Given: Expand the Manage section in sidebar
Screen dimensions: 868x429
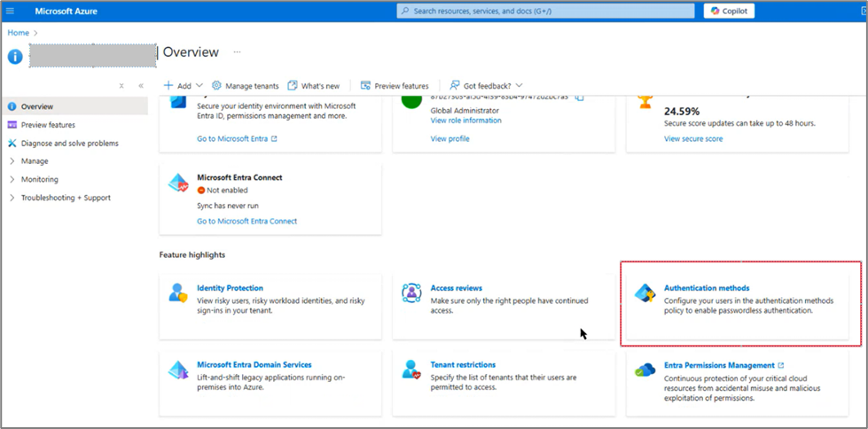Looking at the screenshot, I should 35,161.
